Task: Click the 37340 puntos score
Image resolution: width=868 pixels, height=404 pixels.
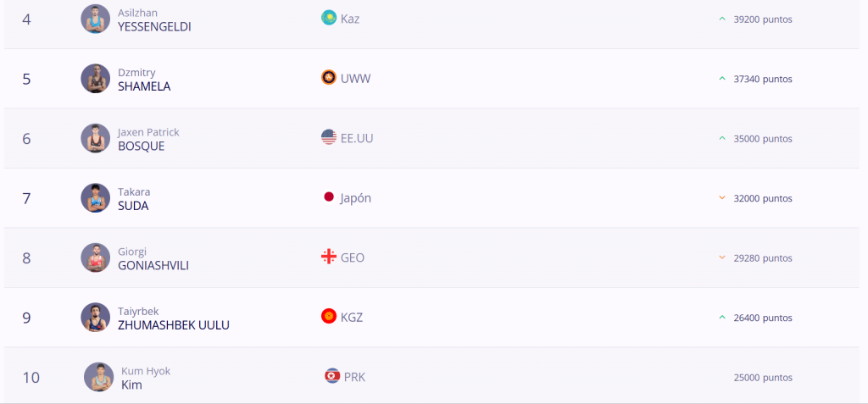Action: [762, 79]
